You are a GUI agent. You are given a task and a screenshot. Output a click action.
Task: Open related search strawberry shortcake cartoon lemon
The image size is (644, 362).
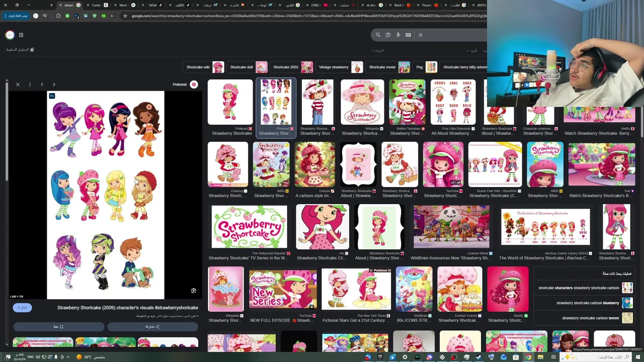[585, 318]
